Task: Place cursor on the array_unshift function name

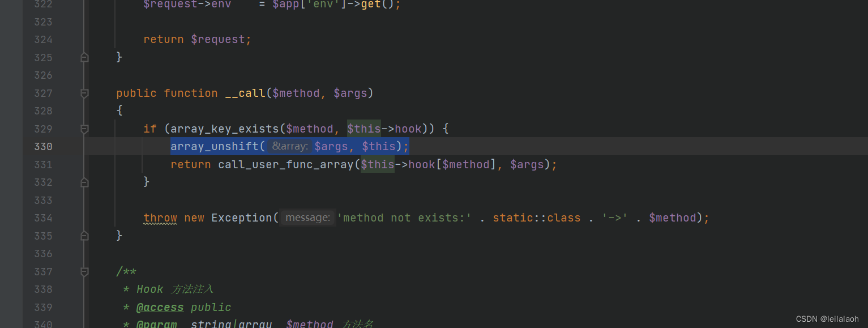Action: [215, 146]
